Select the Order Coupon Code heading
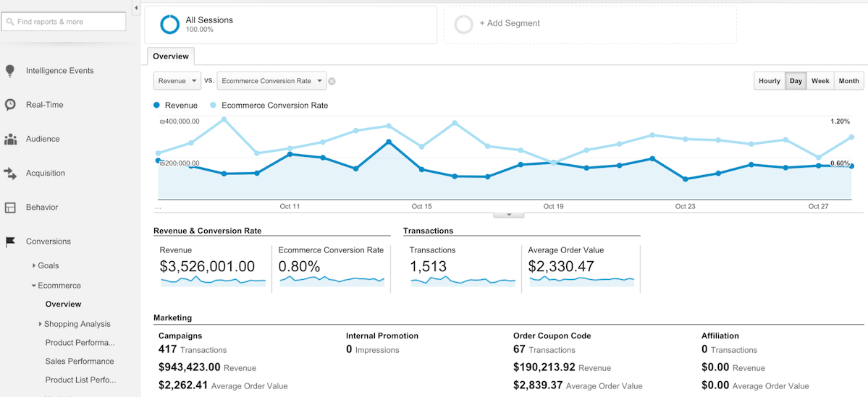 (x=552, y=336)
